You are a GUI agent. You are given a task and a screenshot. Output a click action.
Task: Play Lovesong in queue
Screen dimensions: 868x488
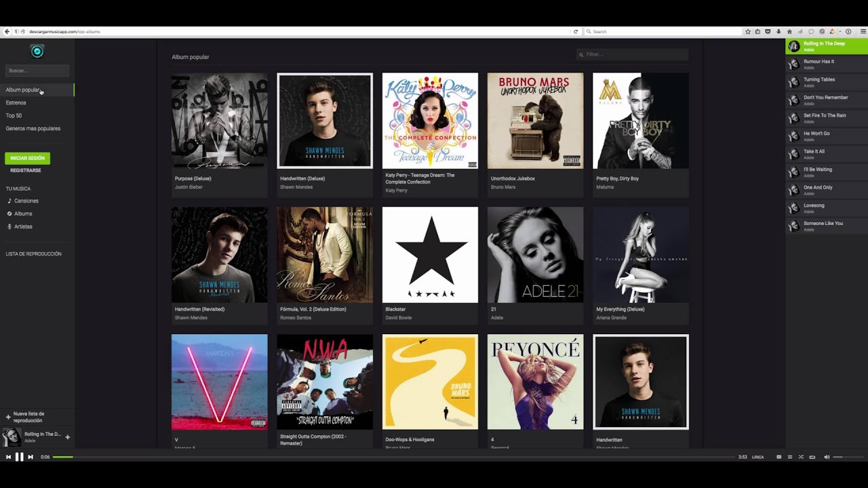tap(827, 207)
